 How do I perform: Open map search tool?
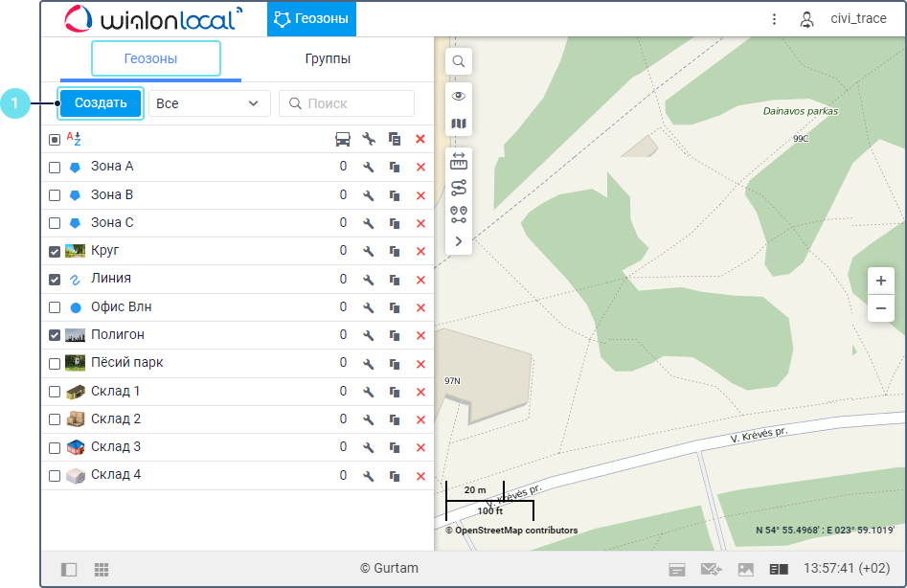click(x=458, y=61)
